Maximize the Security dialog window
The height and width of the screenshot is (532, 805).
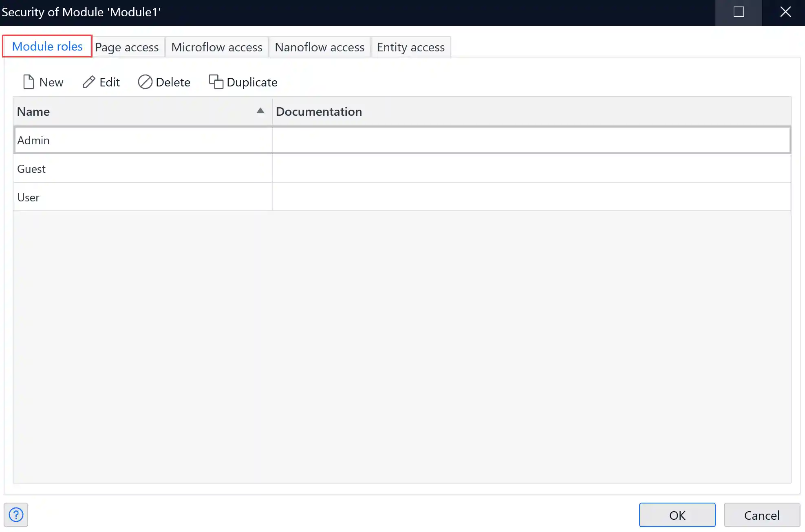click(x=738, y=12)
